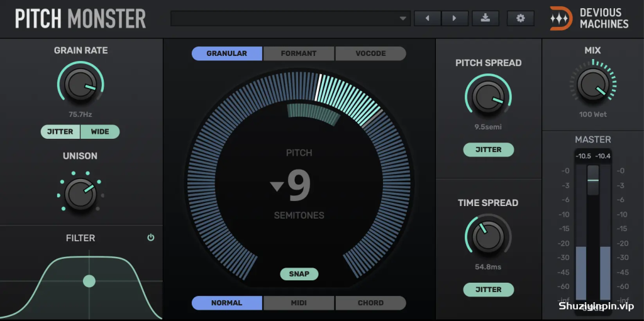Click the pitch down triangle indicator
The height and width of the screenshot is (321, 644).
click(277, 187)
